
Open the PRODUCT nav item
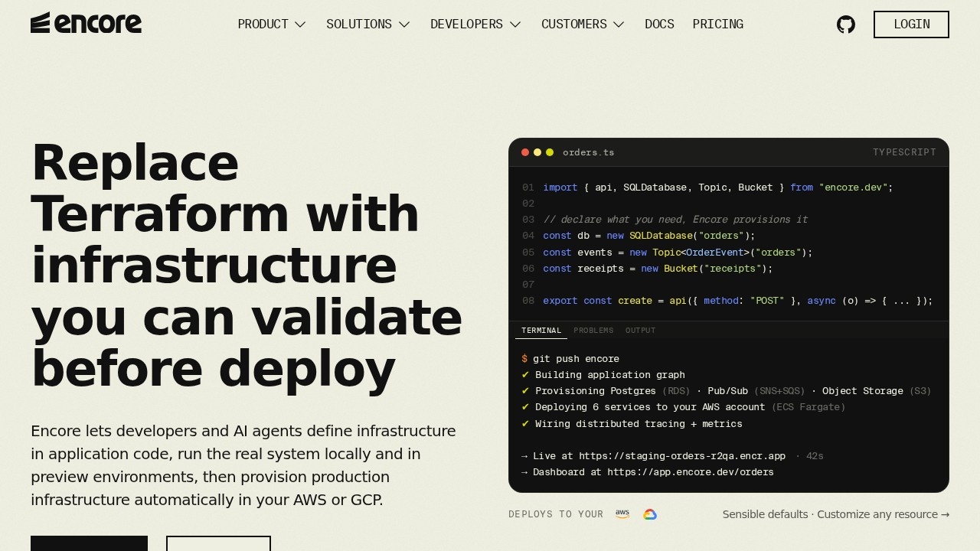(273, 24)
